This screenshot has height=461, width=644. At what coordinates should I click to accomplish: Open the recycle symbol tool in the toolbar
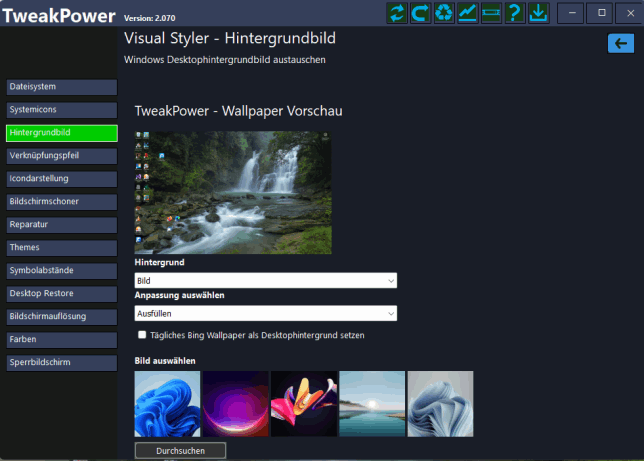point(444,13)
